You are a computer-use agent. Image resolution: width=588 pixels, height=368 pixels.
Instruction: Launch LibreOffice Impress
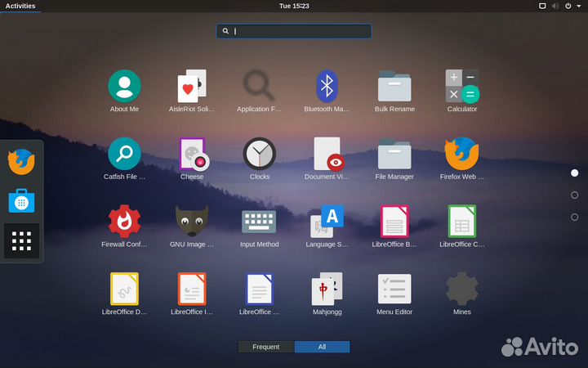pyautogui.click(x=192, y=294)
